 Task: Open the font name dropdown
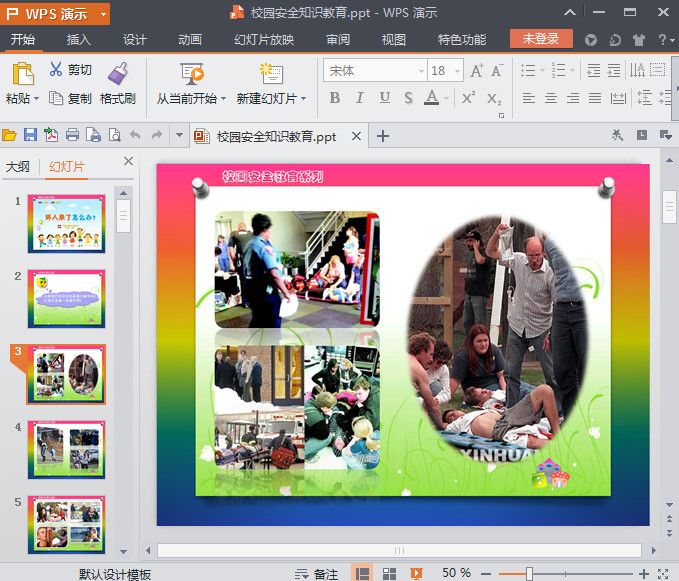pos(421,71)
